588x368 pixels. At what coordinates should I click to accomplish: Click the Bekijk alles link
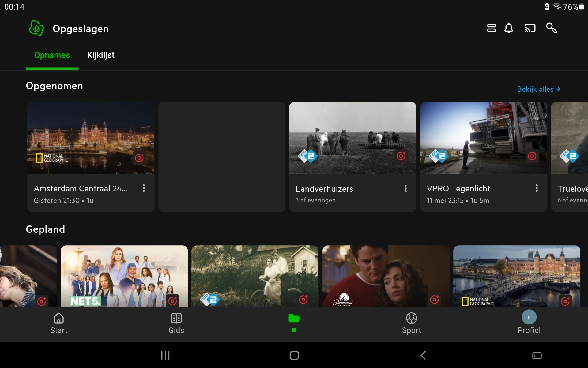click(x=538, y=89)
